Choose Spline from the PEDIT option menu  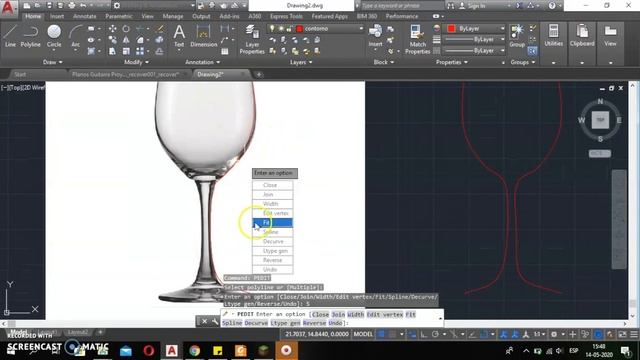(x=272, y=232)
